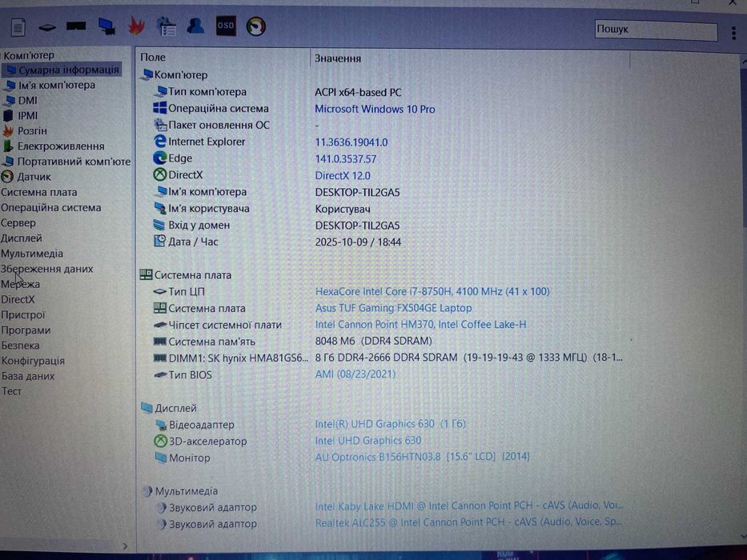747x560 pixels.
Task: Open the three-dot options menu
Action: (x=733, y=33)
